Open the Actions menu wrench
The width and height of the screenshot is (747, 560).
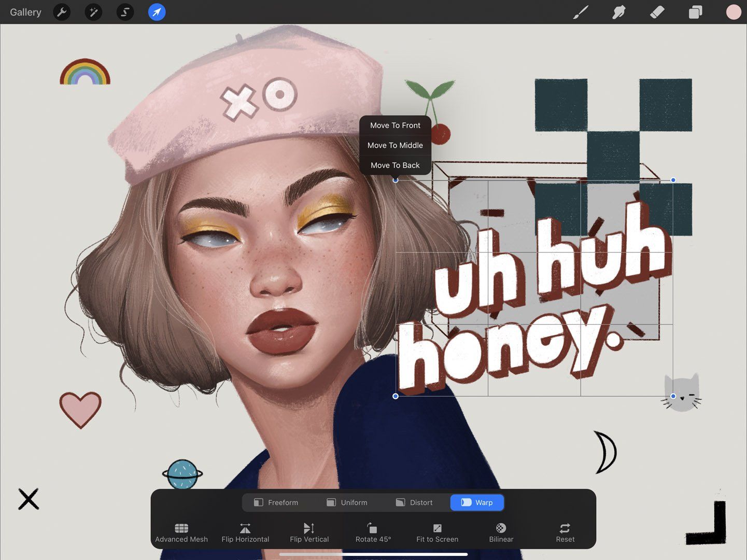tap(62, 12)
